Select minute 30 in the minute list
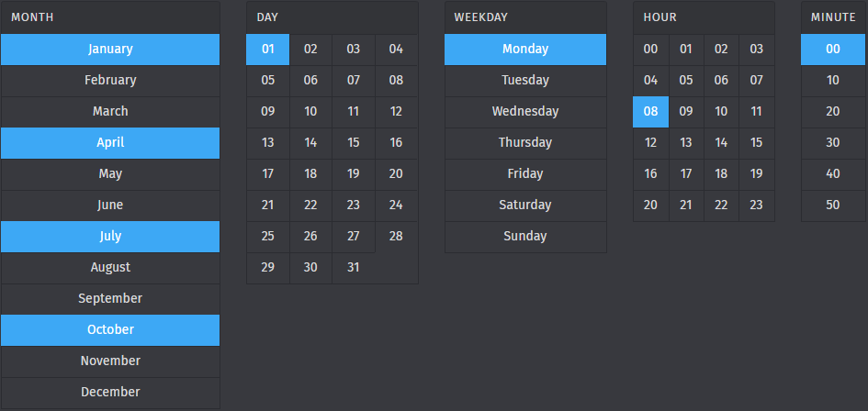This screenshot has height=411, width=868. (833, 143)
